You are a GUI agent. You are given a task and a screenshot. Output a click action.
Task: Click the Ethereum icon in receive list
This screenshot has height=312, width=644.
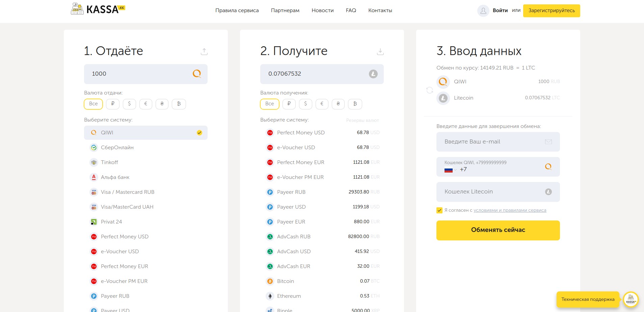270,296
